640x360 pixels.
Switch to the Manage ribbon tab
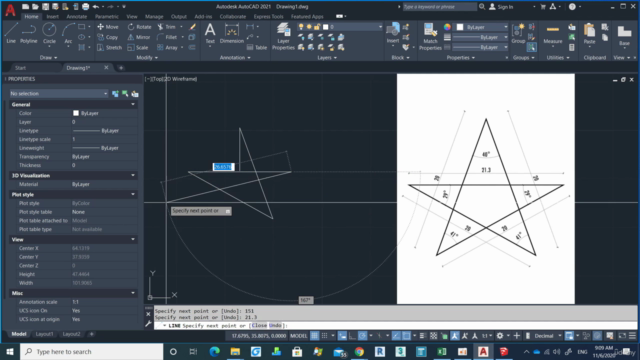pos(154,17)
